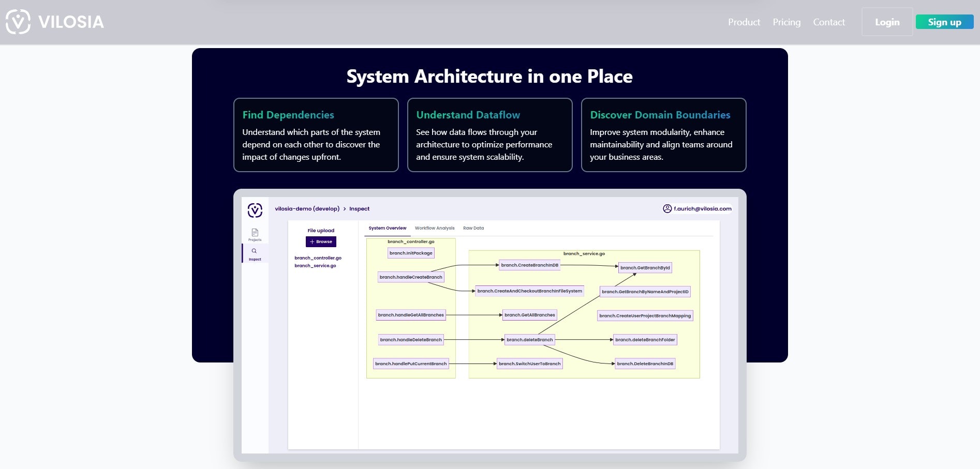Click the VILOSIA brand name text
The height and width of the screenshot is (469, 980).
click(x=71, y=22)
